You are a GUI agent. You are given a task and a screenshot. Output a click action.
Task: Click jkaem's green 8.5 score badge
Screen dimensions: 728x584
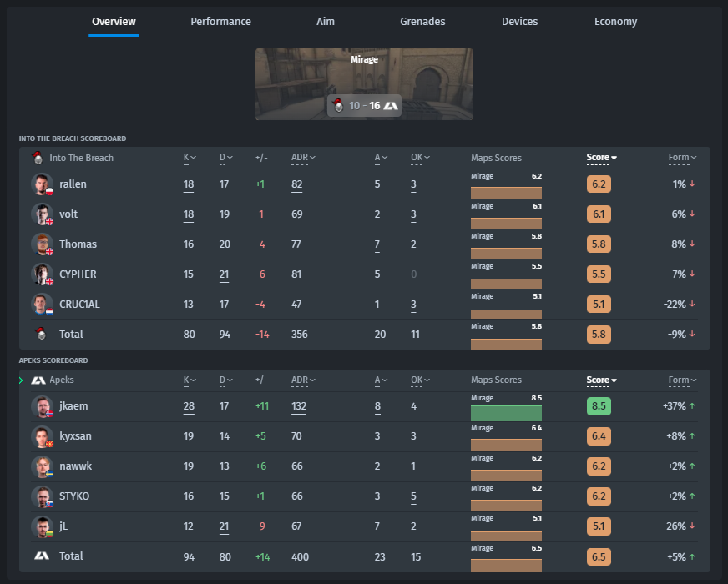tap(599, 406)
